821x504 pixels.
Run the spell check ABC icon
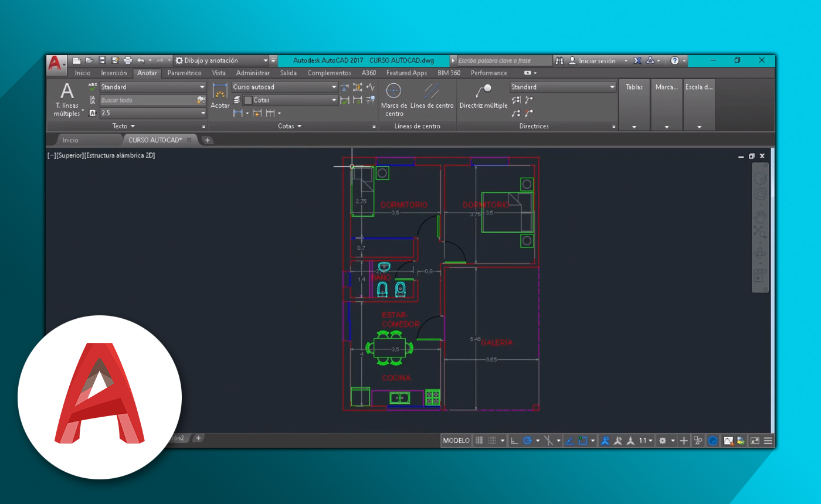[x=93, y=87]
